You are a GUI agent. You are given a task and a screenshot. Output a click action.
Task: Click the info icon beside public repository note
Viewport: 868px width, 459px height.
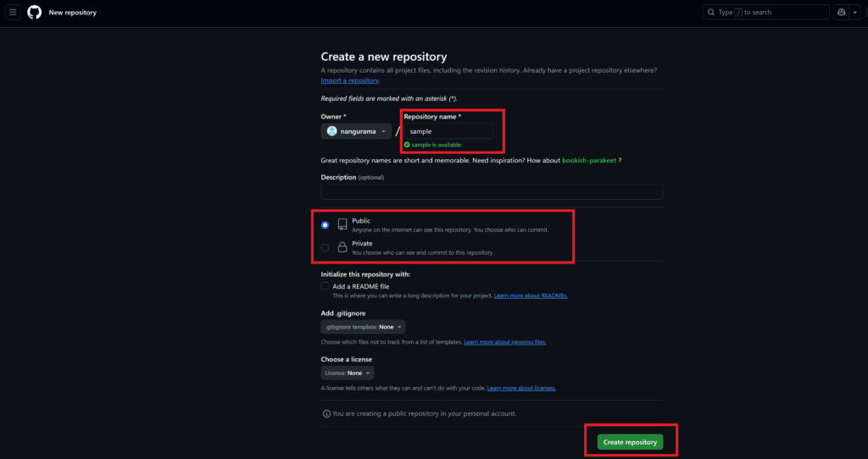pyautogui.click(x=326, y=413)
